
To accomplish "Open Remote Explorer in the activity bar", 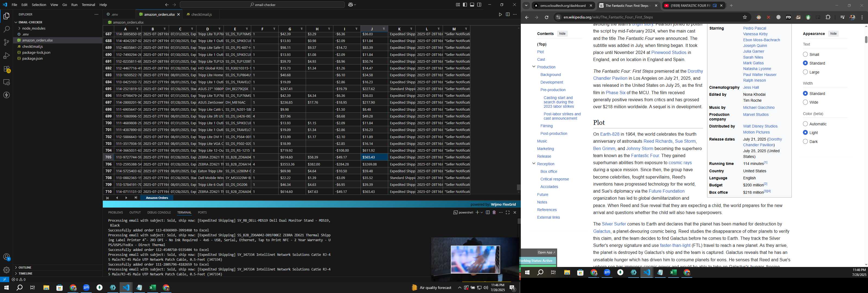I will click(x=7, y=82).
